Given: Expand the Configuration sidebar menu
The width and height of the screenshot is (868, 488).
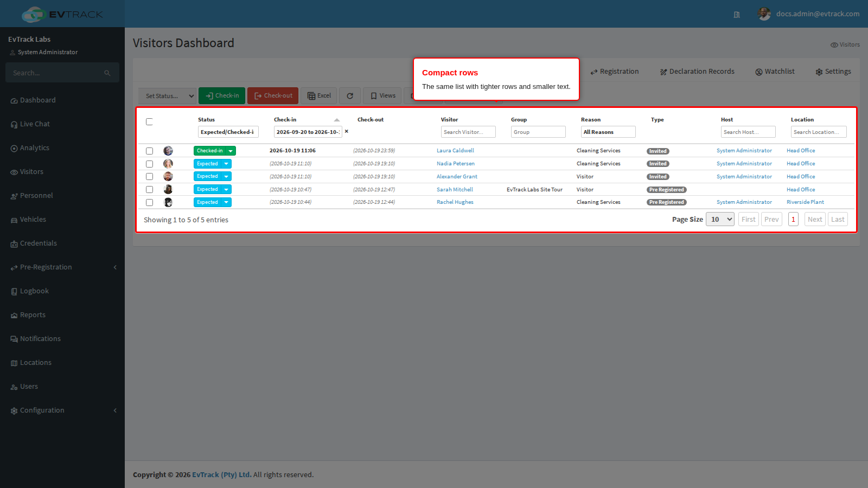Looking at the screenshot, I should 62,410.
